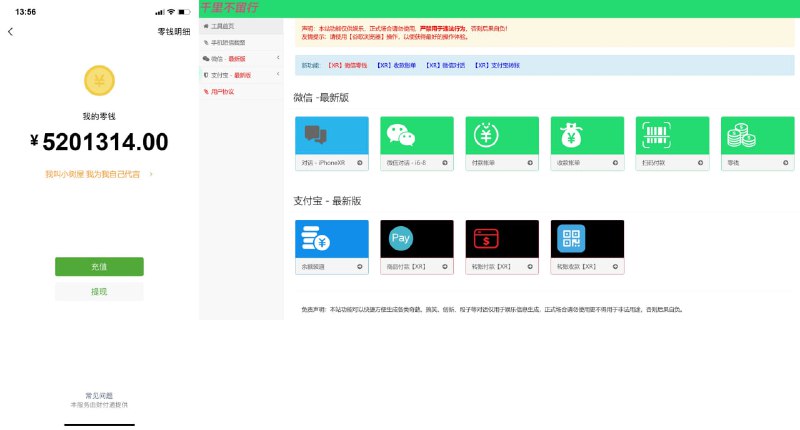Click the 扫码付款 tile label
This screenshot has width=800, height=430.
point(653,163)
